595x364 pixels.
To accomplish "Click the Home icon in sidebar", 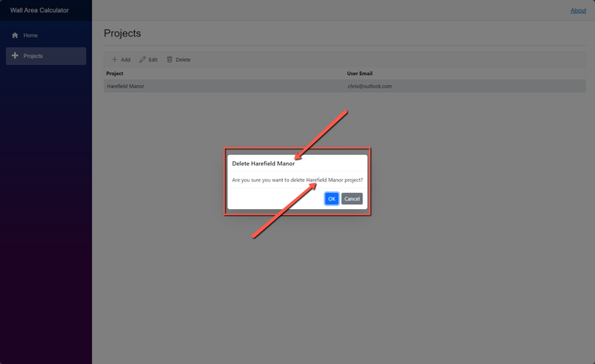I will pyautogui.click(x=15, y=36).
